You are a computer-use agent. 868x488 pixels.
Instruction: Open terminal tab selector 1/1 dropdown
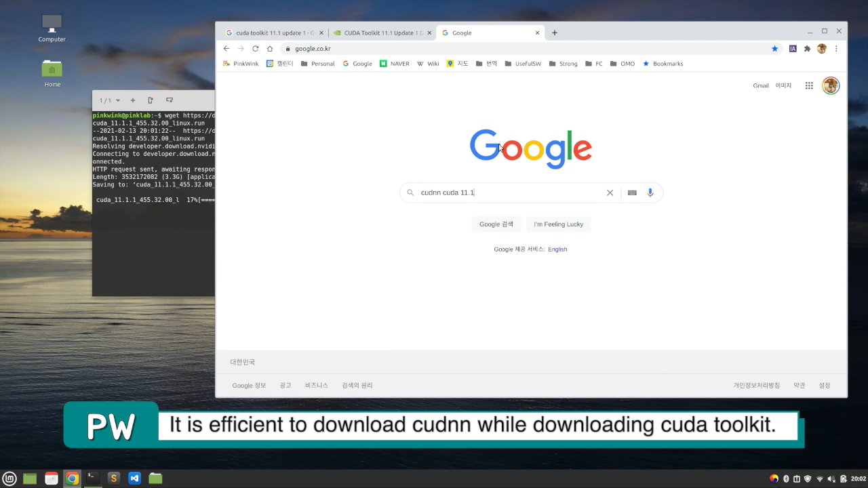(109, 100)
